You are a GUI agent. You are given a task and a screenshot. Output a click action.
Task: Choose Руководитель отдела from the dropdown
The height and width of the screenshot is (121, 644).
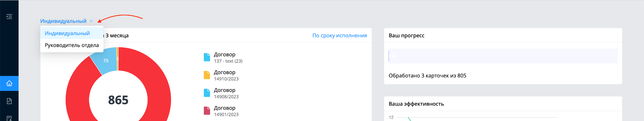[x=72, y=45]
